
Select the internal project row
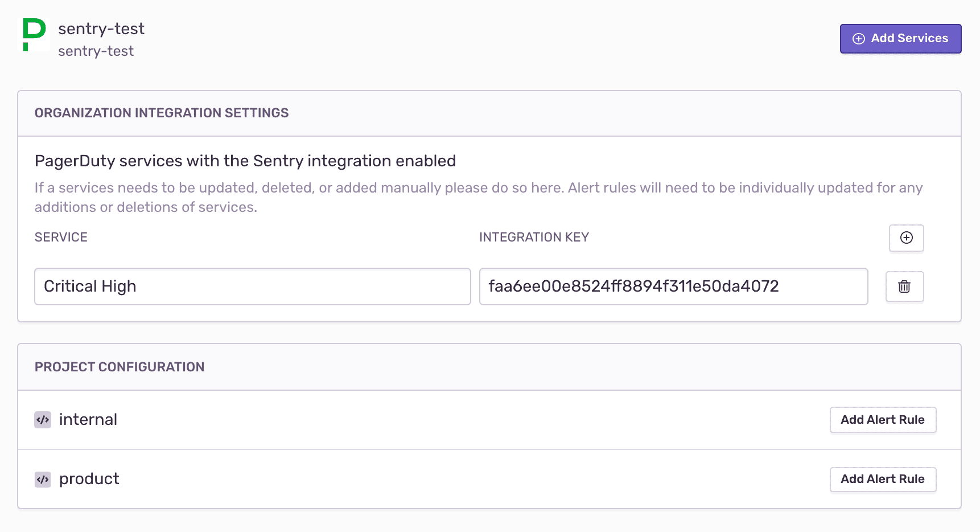coord(88,420)
